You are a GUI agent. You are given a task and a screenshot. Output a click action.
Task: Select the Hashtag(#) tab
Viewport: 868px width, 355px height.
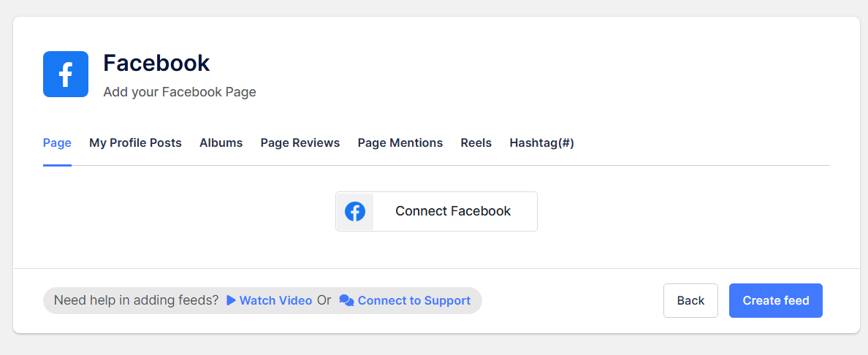pyautogui.click(x=541, y=143)
